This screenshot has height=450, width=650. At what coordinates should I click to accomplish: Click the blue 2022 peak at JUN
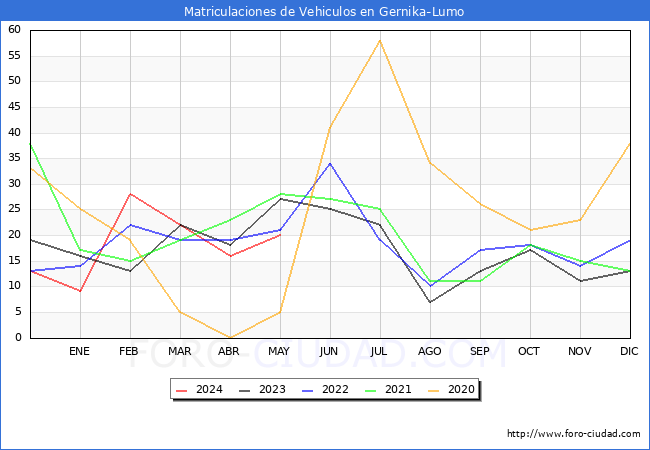point(330,164)
